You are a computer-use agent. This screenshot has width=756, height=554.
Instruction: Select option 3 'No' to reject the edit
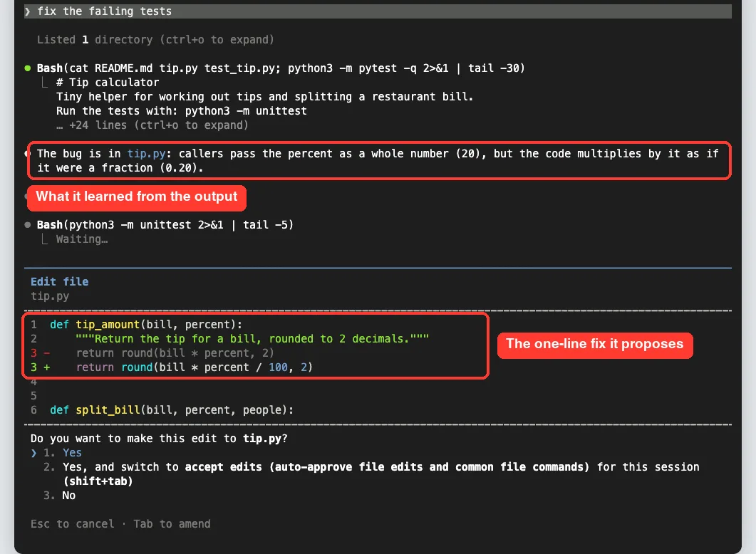pyautogui.click(x=68, y=495)
